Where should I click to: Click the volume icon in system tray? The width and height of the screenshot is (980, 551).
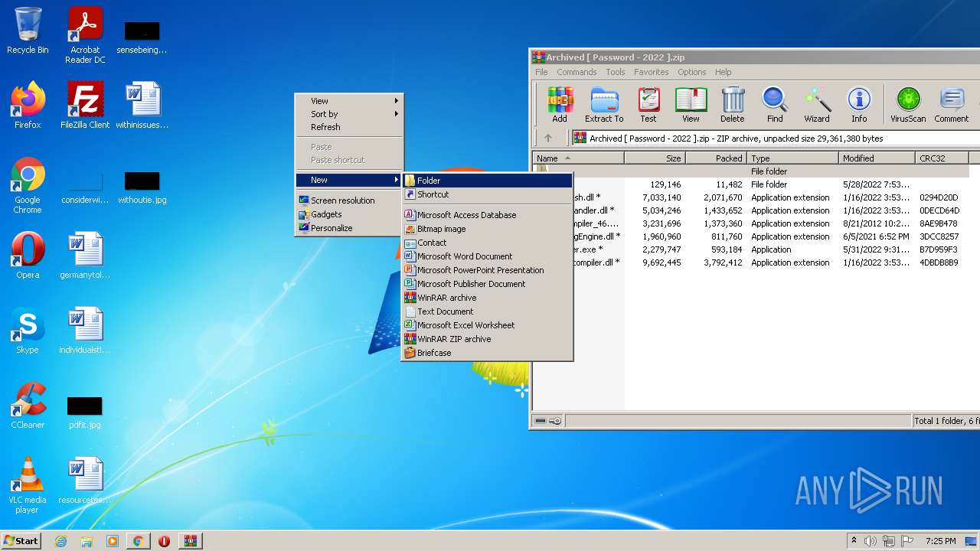(x=871, y=541)
